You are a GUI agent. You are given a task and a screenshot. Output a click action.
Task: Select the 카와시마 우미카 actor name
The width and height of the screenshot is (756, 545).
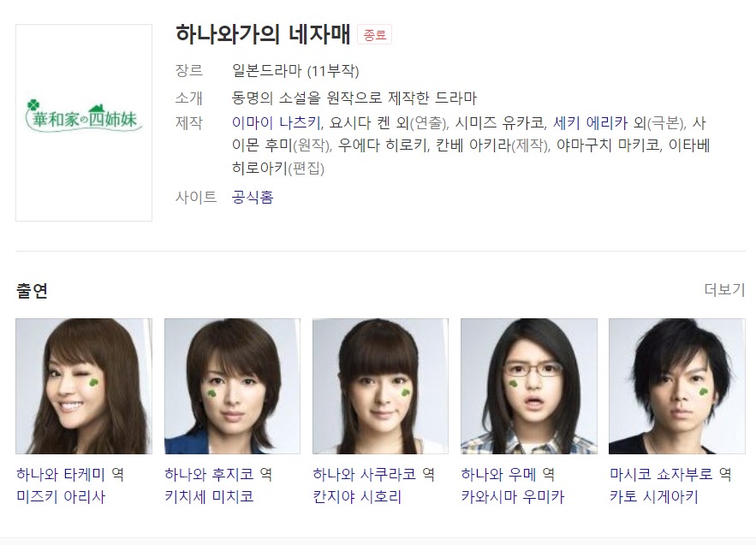(513, 496)
